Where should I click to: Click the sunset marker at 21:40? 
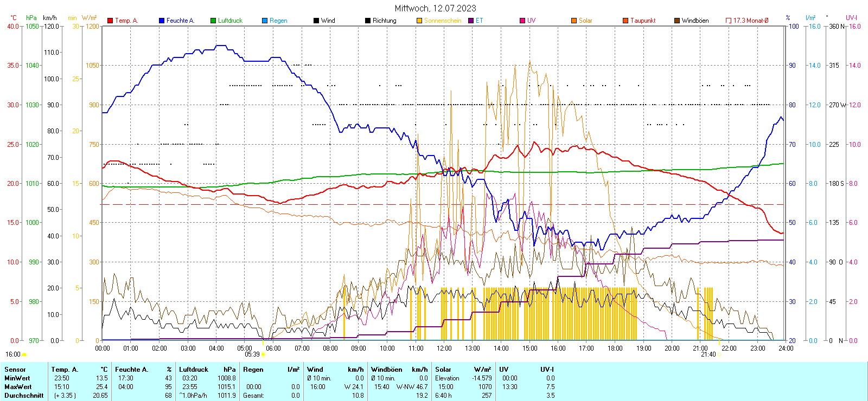click(x=720, y=354)
